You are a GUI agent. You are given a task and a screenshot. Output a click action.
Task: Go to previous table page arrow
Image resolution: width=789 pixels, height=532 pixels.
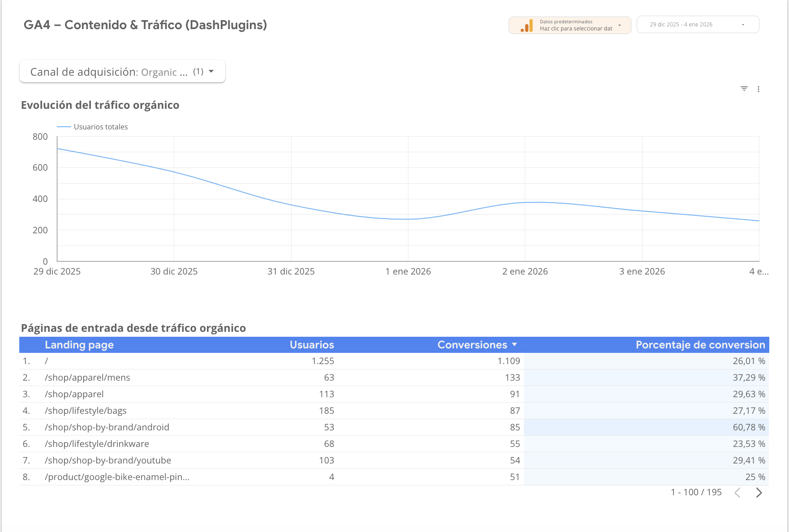tap(738, 493)
